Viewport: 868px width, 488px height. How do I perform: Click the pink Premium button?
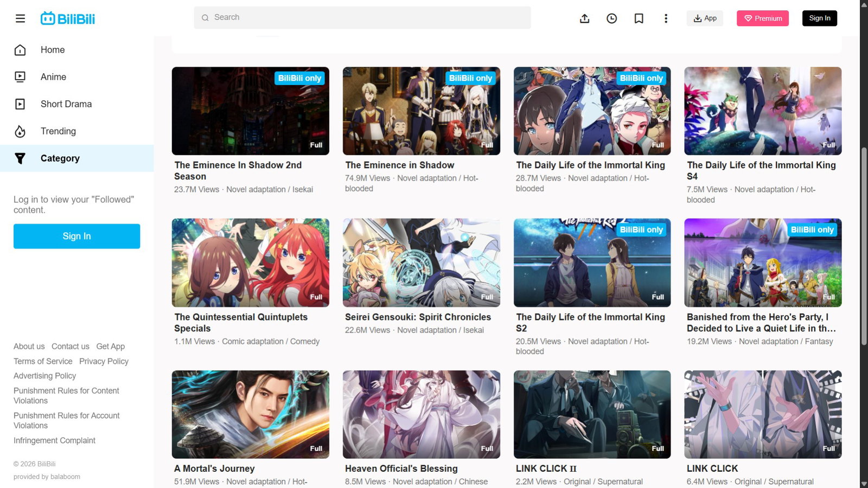pyautogui.click(x=762, y=18)
